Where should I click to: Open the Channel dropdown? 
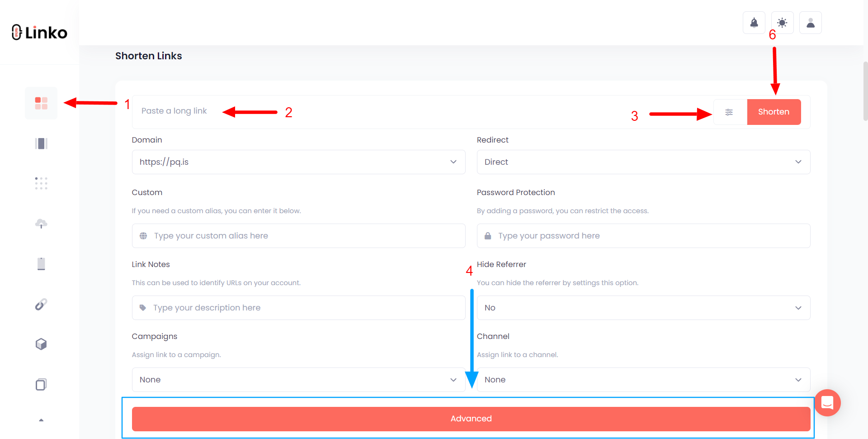[644, 380]
